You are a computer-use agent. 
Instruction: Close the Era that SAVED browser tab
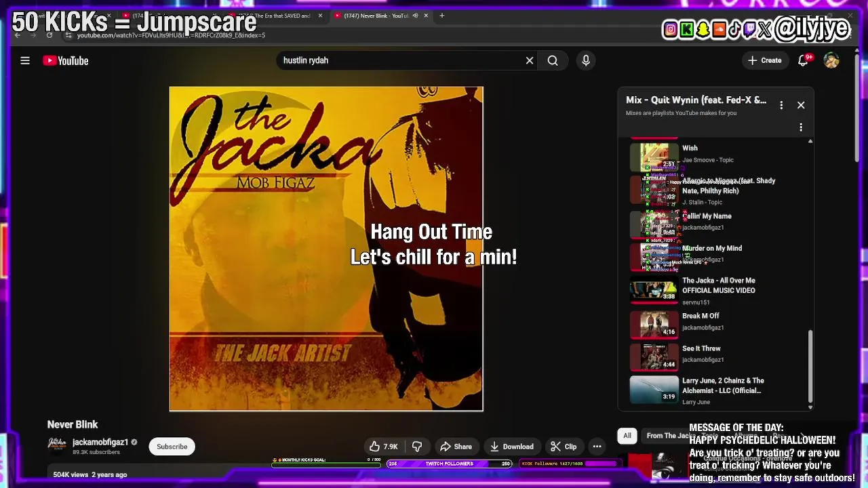[320, 16]
